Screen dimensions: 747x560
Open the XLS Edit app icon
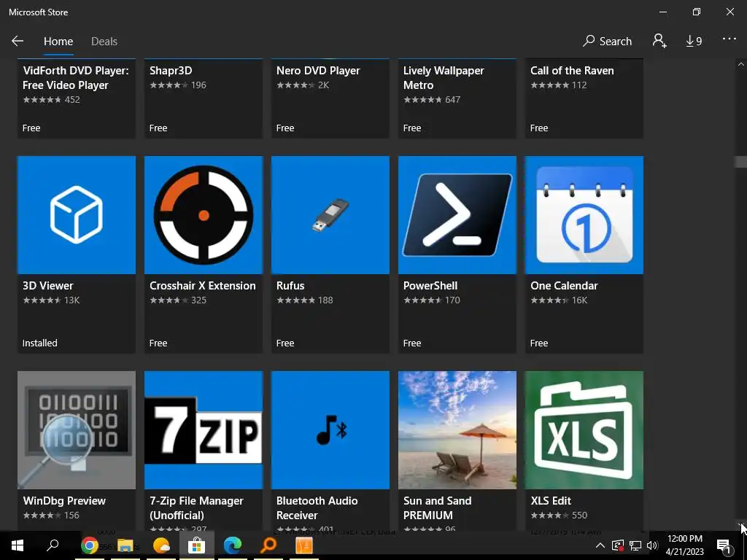584,430
